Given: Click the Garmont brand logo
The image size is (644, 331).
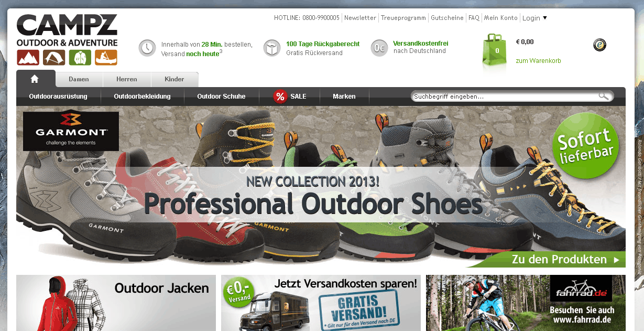Looking at the screenshot, I should pyautogui.click(x=71, y=131).
